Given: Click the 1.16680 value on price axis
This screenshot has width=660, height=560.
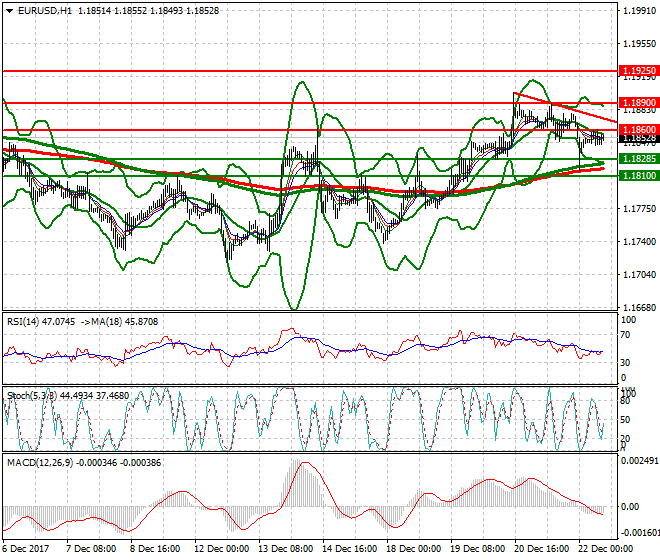Looking at the screenshot, I should 639,307.
